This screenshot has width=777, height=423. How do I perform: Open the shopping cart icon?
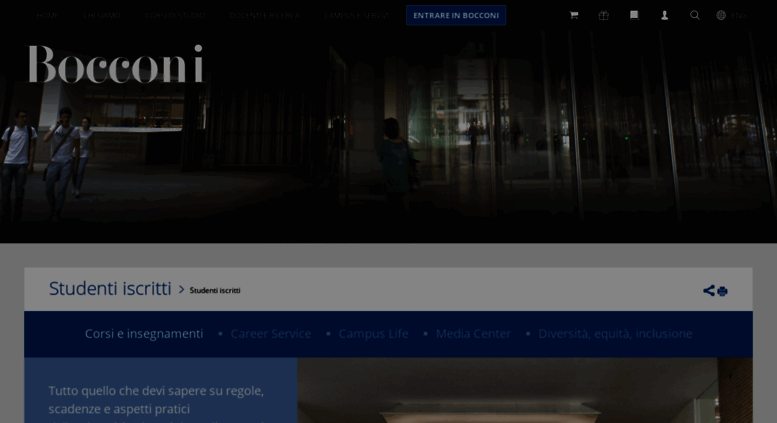click(x=574, y=15)
